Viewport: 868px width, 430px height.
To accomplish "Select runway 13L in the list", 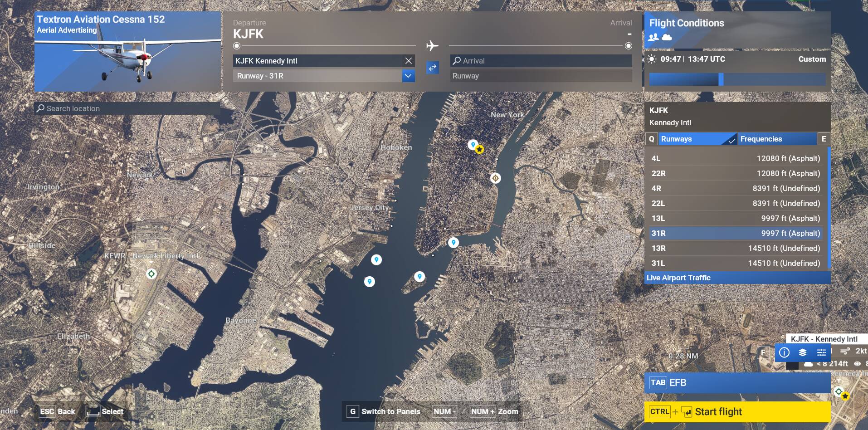I will [x=736, y=218].
